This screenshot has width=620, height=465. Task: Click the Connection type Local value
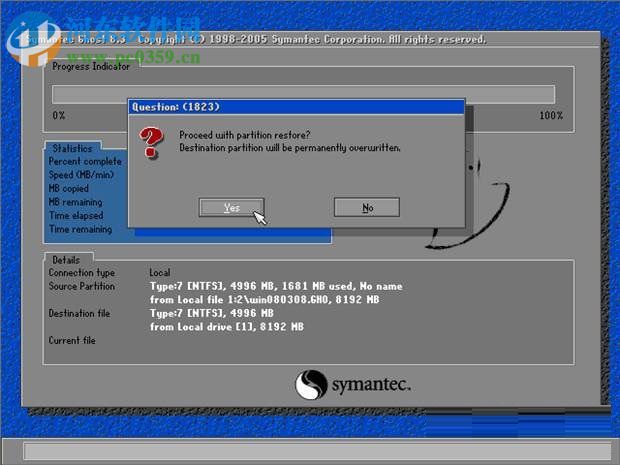[x=160, y=272]
